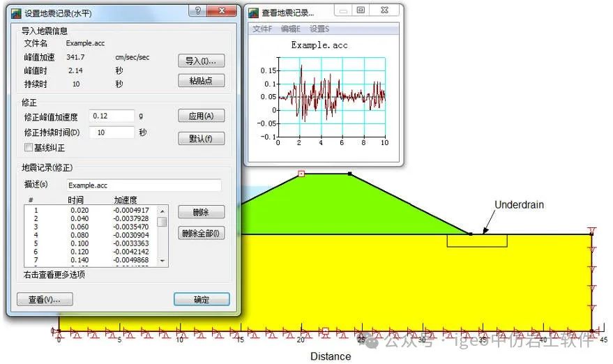Click the peak time value 2.14

tap(75, 70)
